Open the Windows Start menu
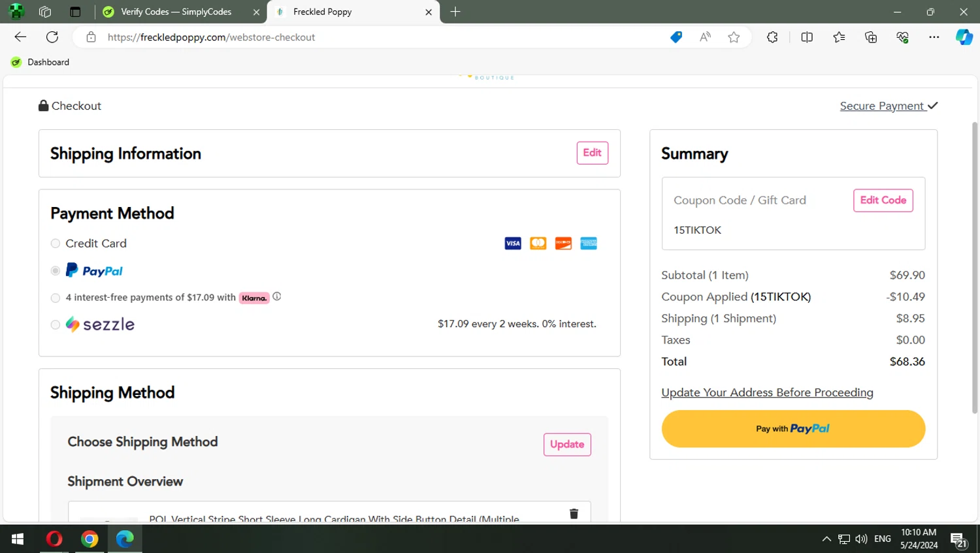Viewport: 980px width, 553px height. pos(18,539)
